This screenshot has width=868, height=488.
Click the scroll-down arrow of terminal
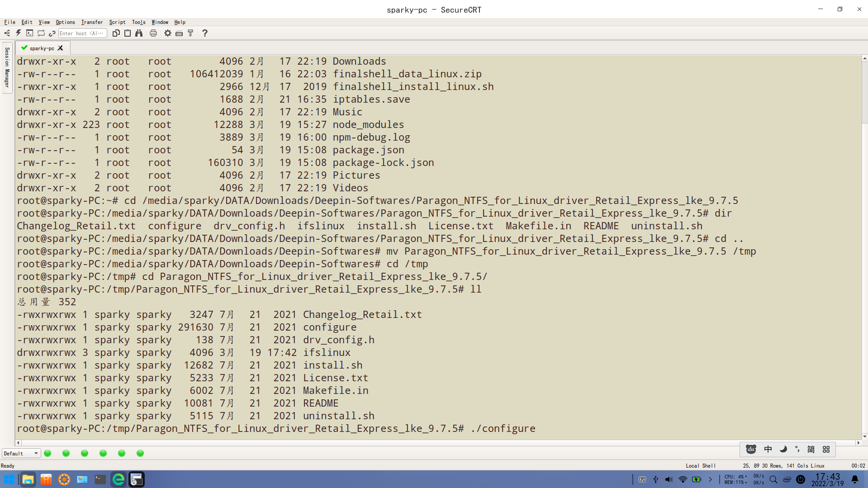[864, 436]
